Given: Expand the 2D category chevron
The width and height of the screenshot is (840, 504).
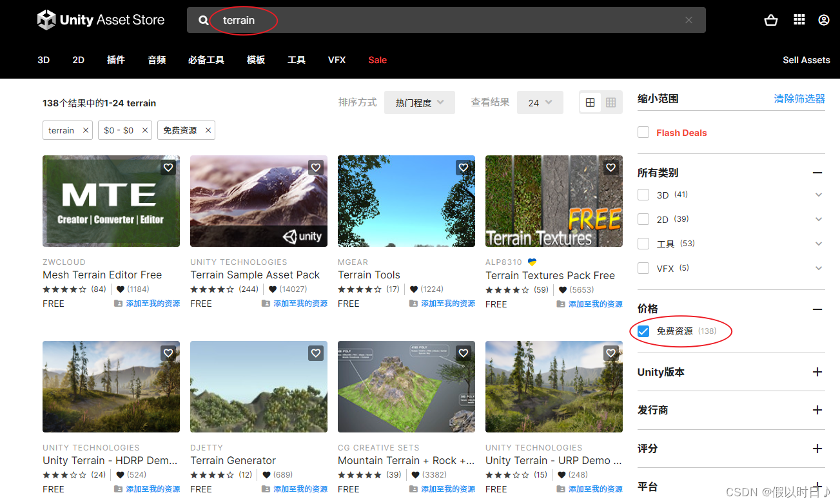Looking at the screenshot, I should tap(819, 219).
